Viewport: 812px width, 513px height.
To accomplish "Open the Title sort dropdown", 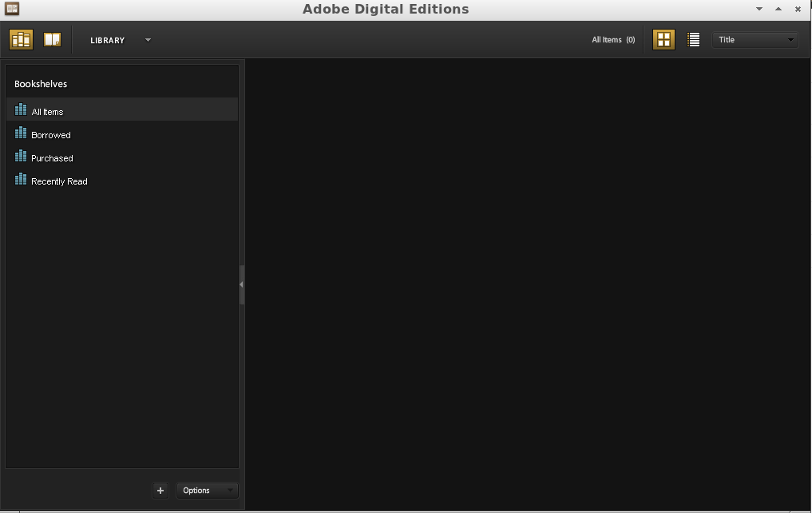I will tap(755, 40).
